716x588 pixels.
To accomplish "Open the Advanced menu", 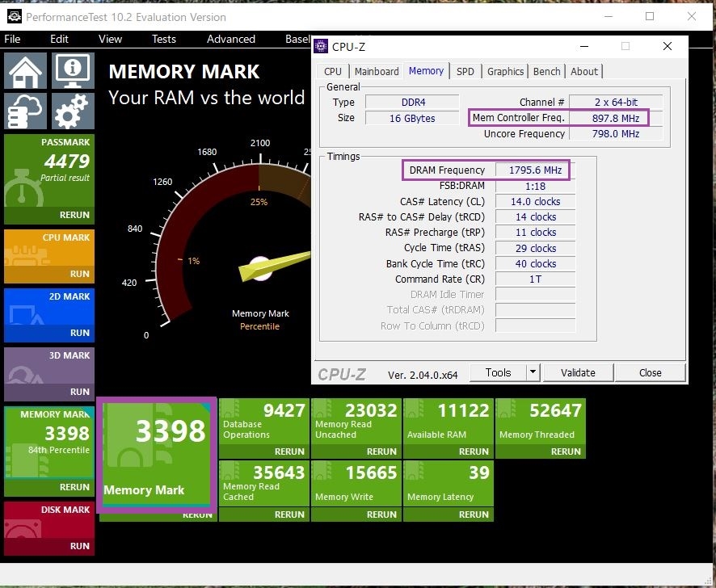I will tap(230, 39).
